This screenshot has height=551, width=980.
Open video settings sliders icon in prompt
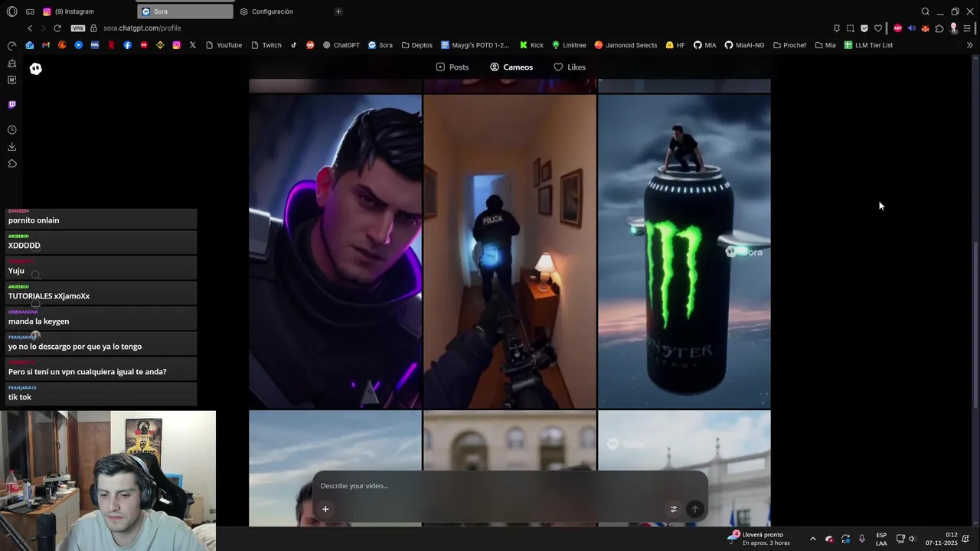(x=674, y=509)
